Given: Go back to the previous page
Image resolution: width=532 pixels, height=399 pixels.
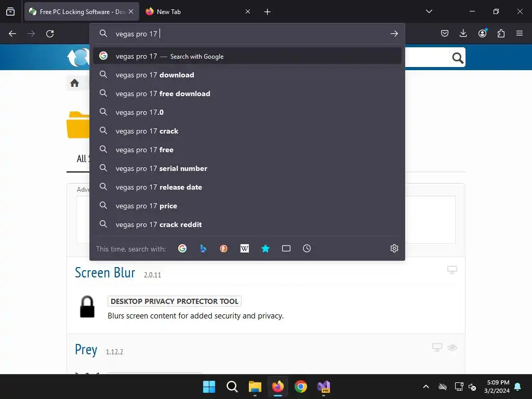Looking at the screenshot, I should point(12,34).
